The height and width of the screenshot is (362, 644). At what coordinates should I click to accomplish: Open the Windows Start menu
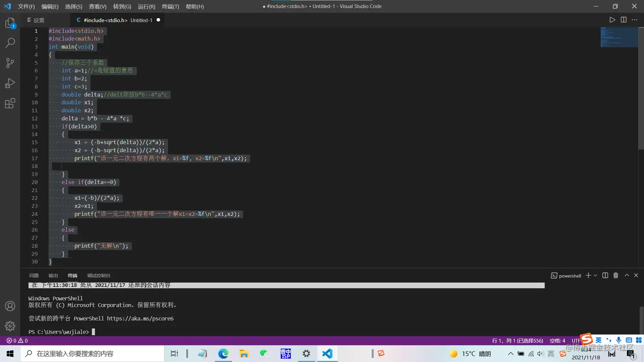coord(10,353)
